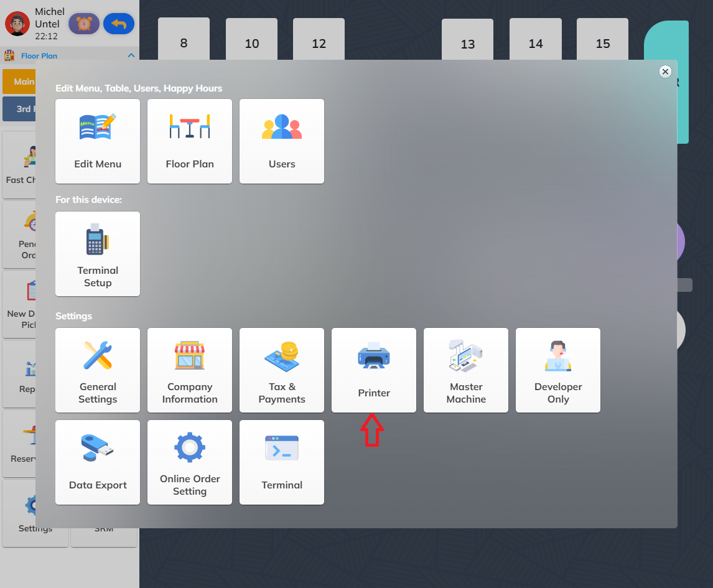Click the 'Edit Menu, Table, Users, Happy Hours' heading
The width and height of the screenshot is (713, 588).
tap(139, 88)
